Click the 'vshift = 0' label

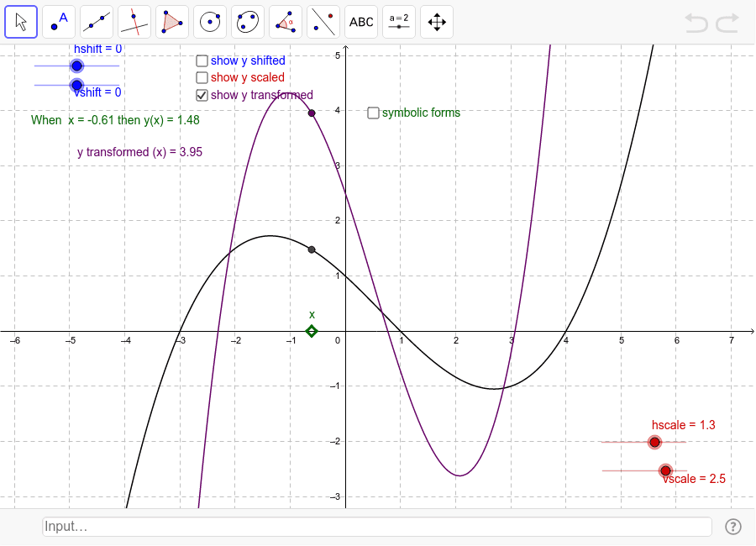point(97,92)
